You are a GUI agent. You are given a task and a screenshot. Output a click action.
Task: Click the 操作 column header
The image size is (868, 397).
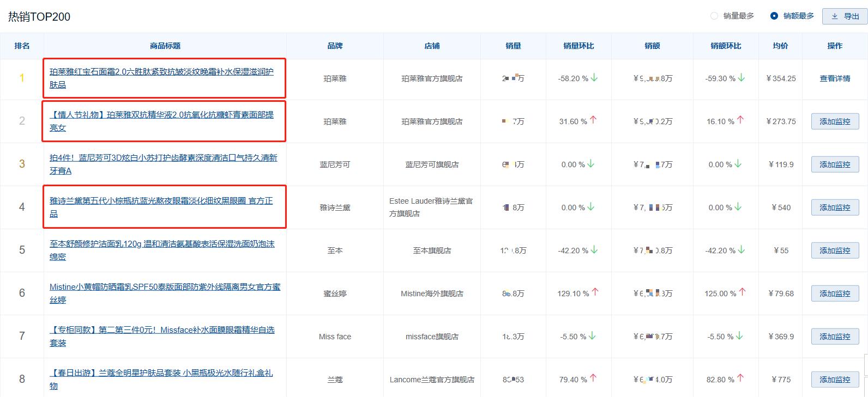pyautogui.click(x=835, y=46)
